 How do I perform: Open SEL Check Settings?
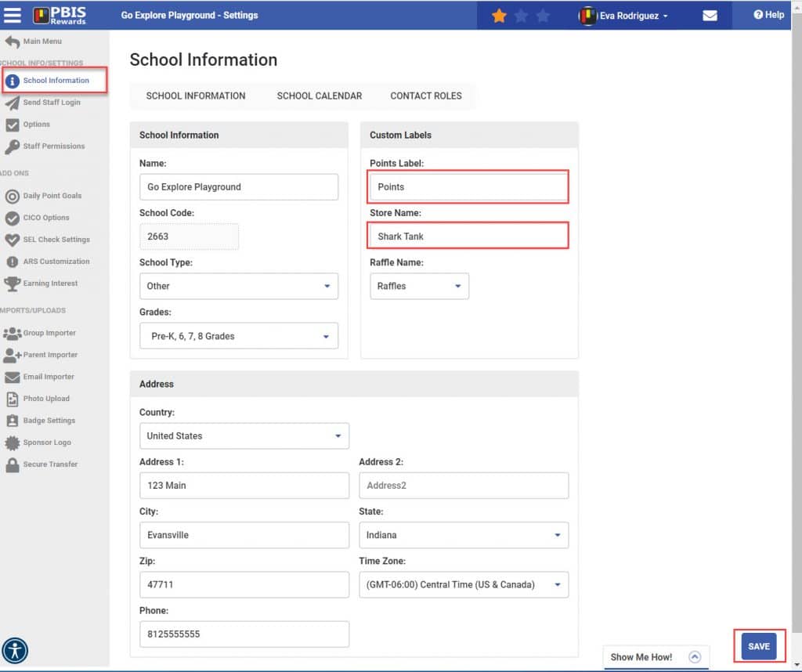click(x=55, y=239)
